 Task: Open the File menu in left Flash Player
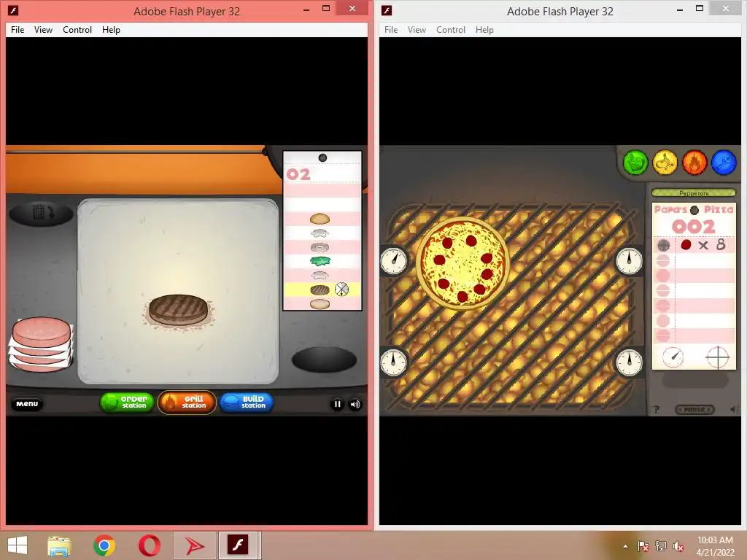(x=18, y=29)
